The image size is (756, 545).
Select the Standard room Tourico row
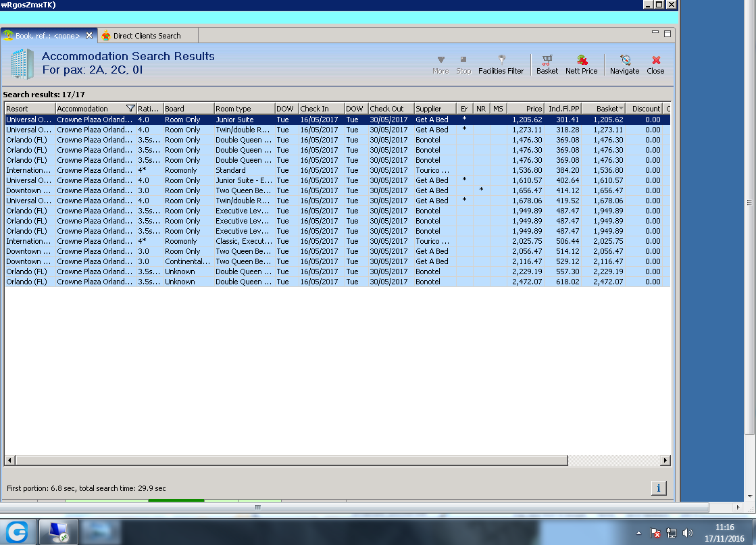[x=338, y=170]
